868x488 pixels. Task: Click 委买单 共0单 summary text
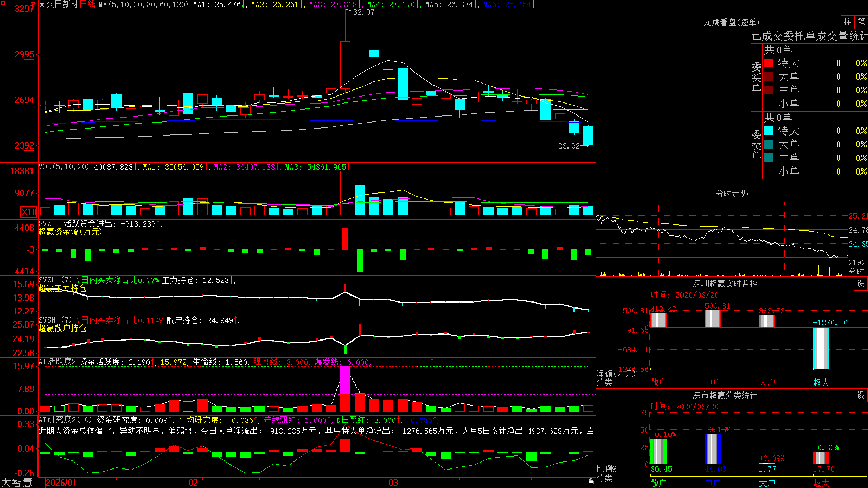[x=778, y=50]
